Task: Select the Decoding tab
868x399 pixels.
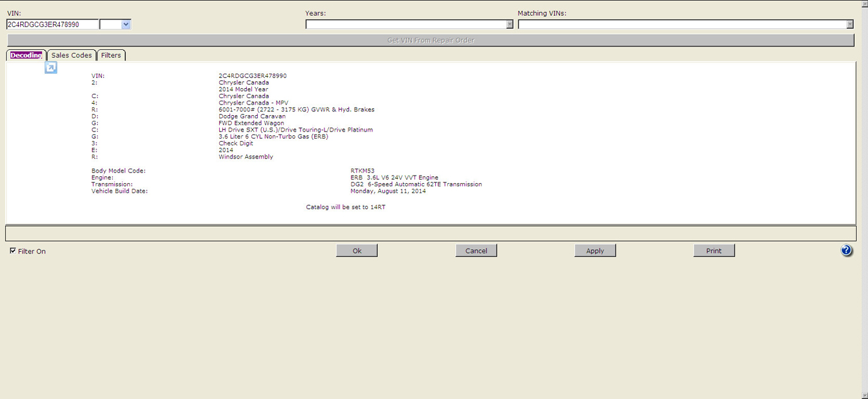Action: (x=26, y=55)
